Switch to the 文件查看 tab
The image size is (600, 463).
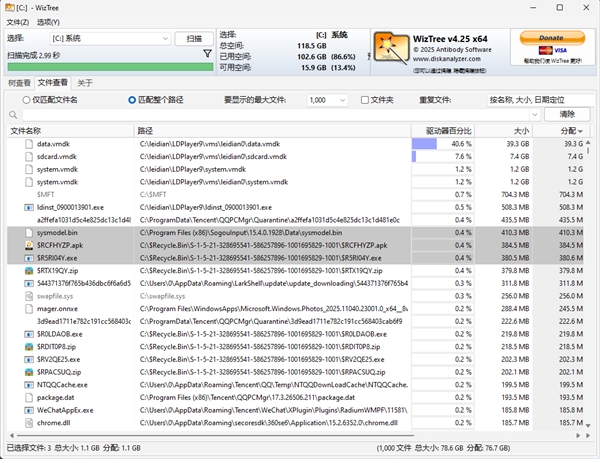[53, 82]
